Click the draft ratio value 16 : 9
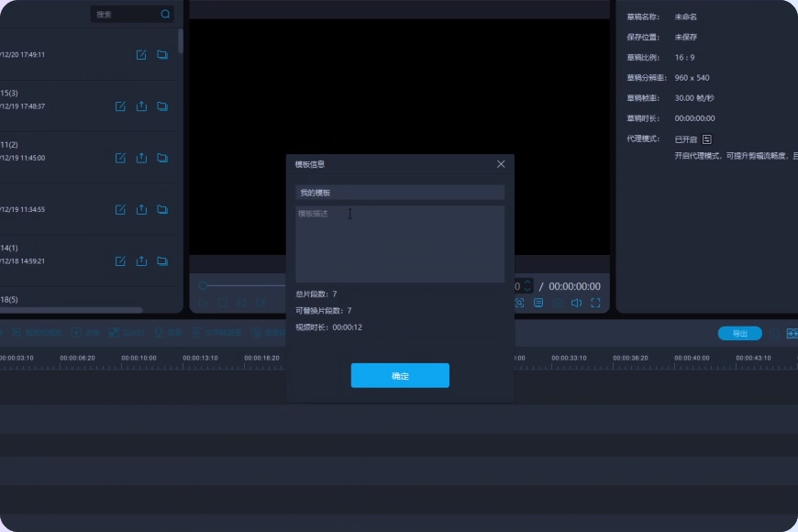The width and height of the screenshot is (798, 532). coord(684,58)
